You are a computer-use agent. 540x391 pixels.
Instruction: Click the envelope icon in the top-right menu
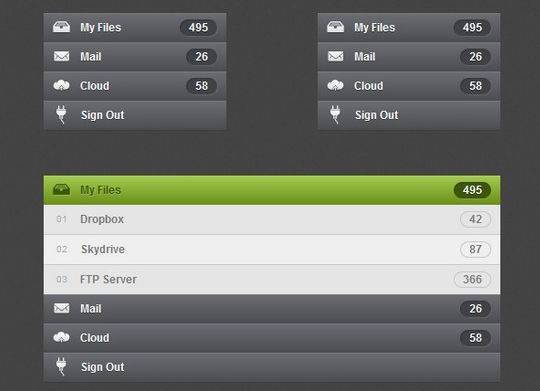[x=335, y=56]
